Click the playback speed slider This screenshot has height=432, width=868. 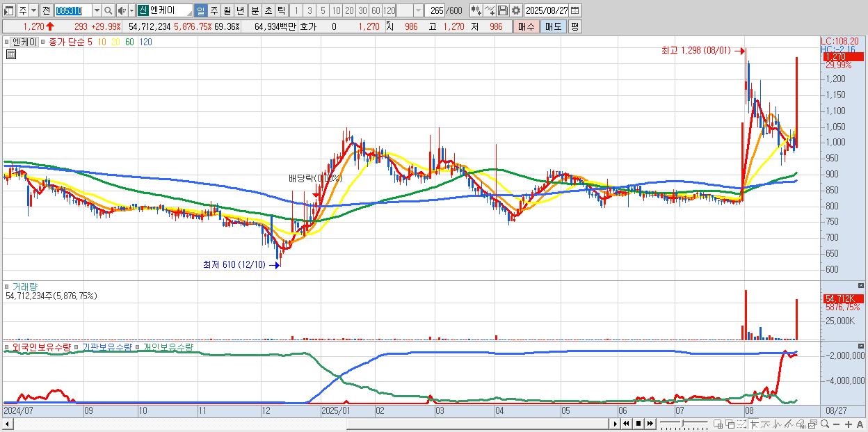click(x=684, y=424)
